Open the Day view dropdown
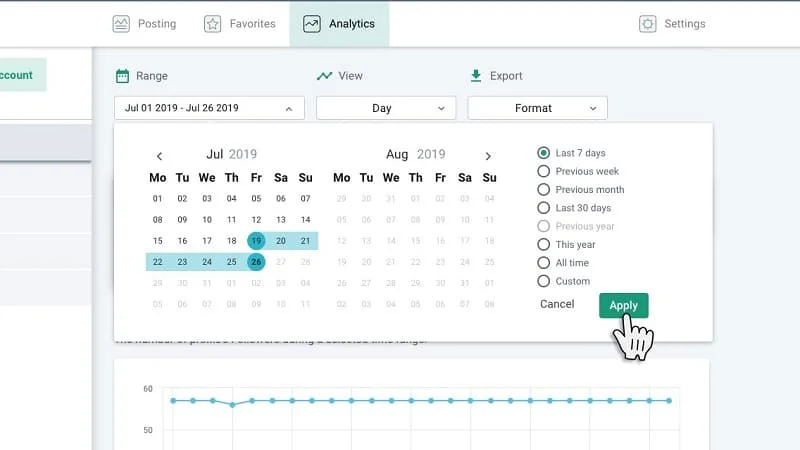This screenshot has height=450, width=800. (386, 108)
